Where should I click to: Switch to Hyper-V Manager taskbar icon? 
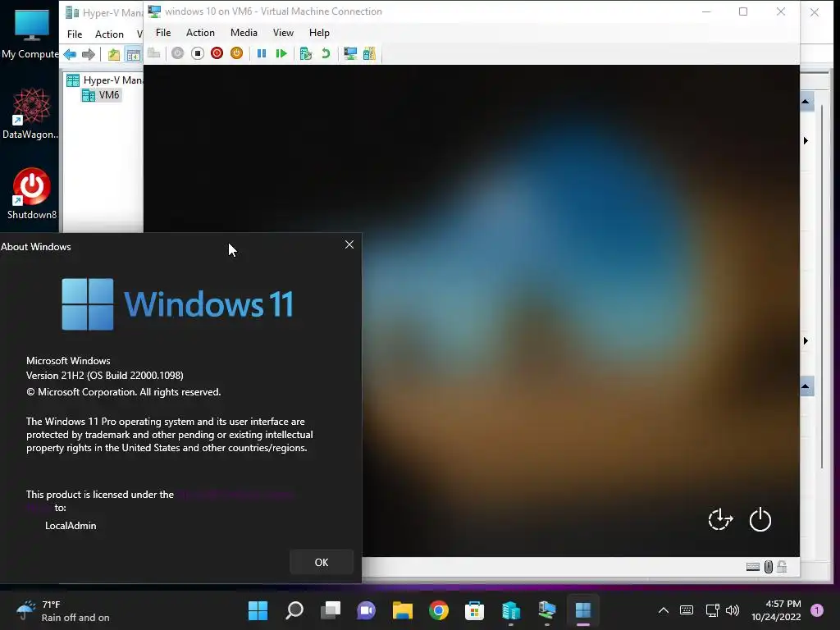point(510,610)
